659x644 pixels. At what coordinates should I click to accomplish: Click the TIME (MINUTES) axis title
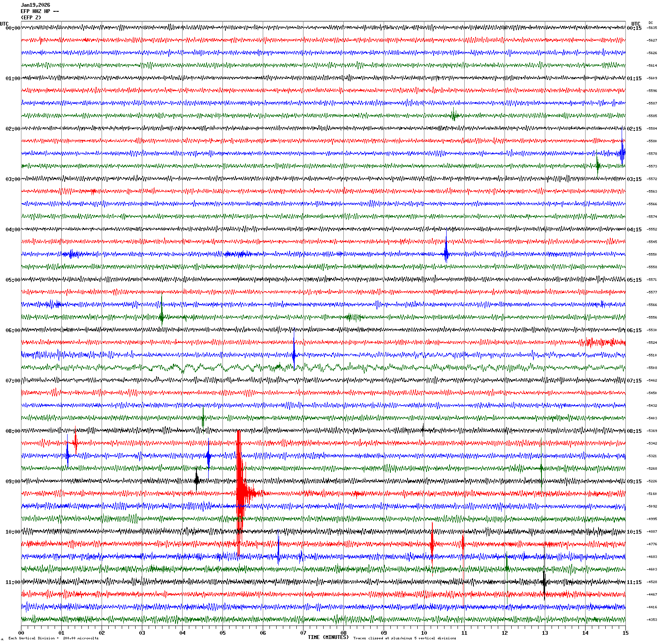(328, 637)
